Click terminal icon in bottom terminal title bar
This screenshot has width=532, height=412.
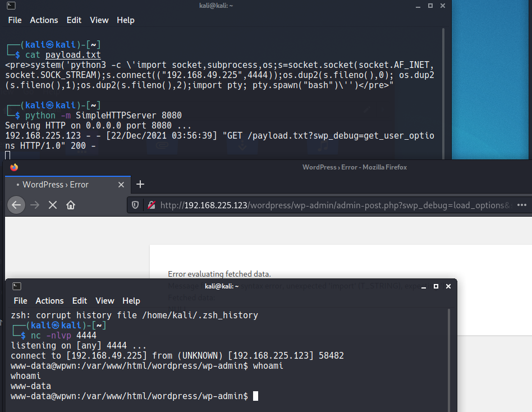[x=17, y=286]
